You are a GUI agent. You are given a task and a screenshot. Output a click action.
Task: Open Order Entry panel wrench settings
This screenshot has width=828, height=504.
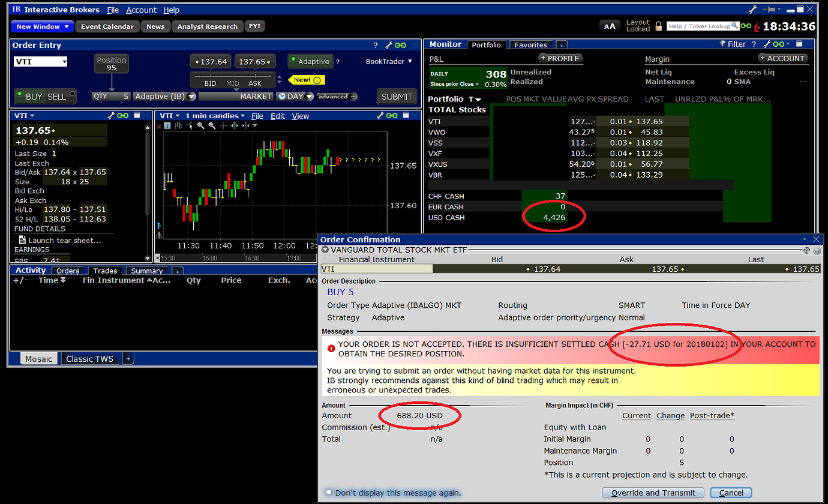(x=388, y=46)
